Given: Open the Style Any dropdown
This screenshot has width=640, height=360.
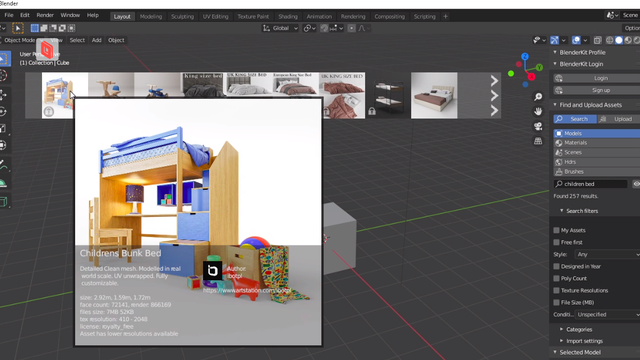Looking at the screenshot, I should pos(607,254).
